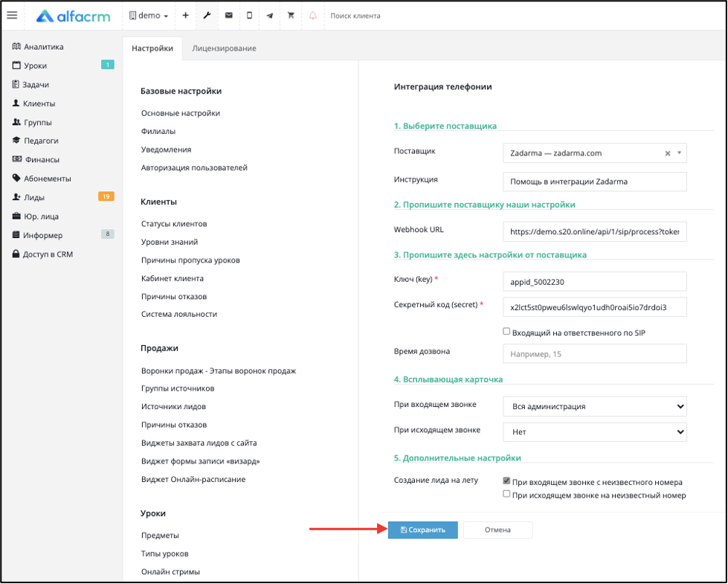This screenshot has height=584, width=728.
Task: Open the shopping cart icon
Action: pos(291,16)
